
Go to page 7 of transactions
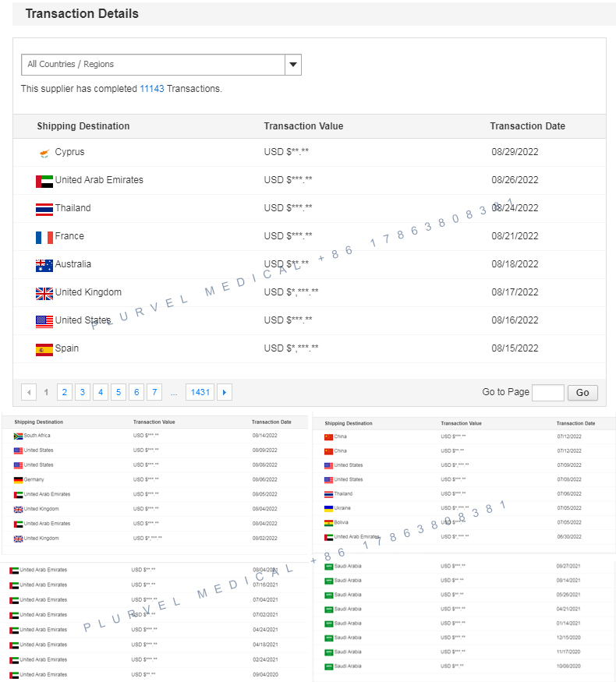coord(154,392)
